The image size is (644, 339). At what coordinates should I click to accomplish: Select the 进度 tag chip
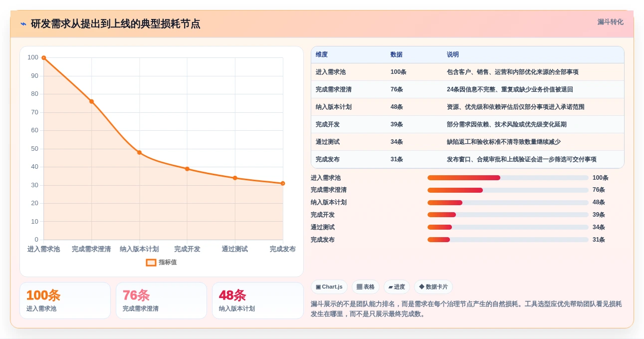(397, 287)
